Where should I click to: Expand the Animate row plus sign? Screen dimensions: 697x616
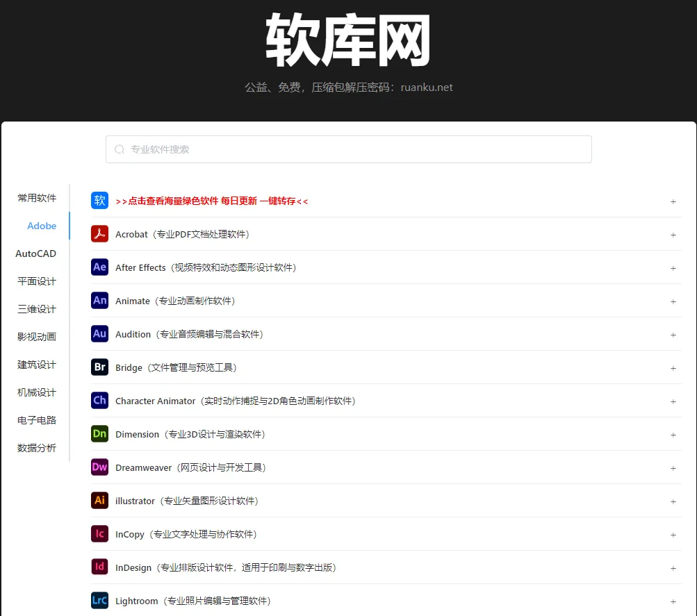[673, 301]
